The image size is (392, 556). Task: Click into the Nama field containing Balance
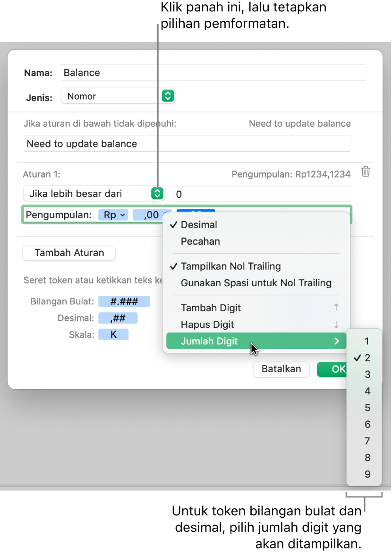point(213,72)
